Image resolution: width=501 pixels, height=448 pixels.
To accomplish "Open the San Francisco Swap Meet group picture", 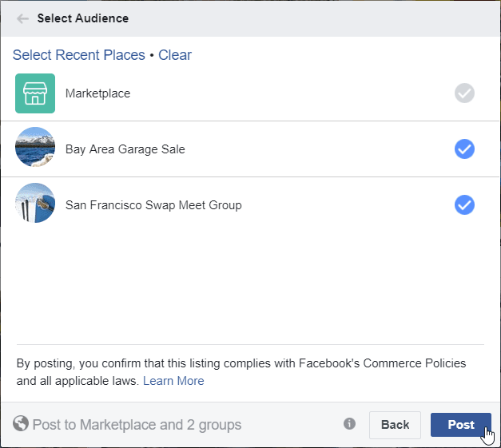I will click(x=35, y=203).
